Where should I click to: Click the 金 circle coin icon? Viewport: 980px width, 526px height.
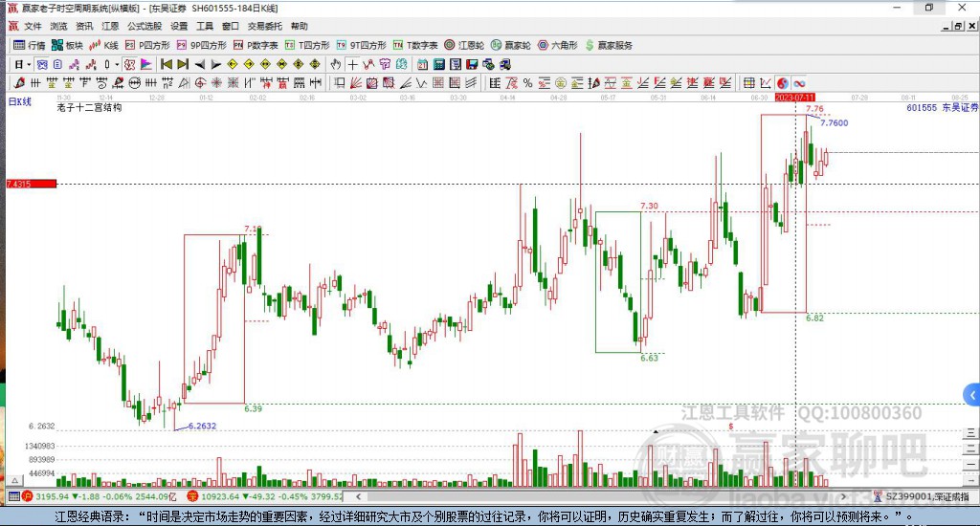[561, 83]
